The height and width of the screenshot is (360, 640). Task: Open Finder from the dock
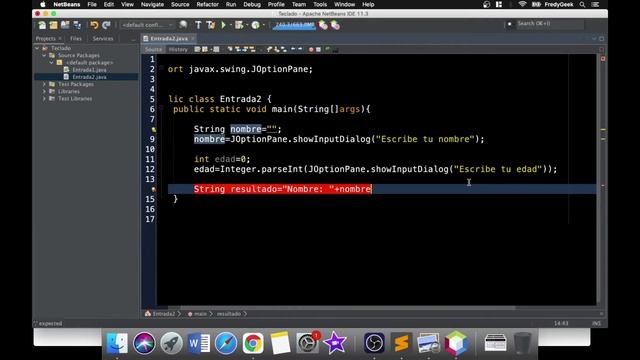(x=117, y=343)
